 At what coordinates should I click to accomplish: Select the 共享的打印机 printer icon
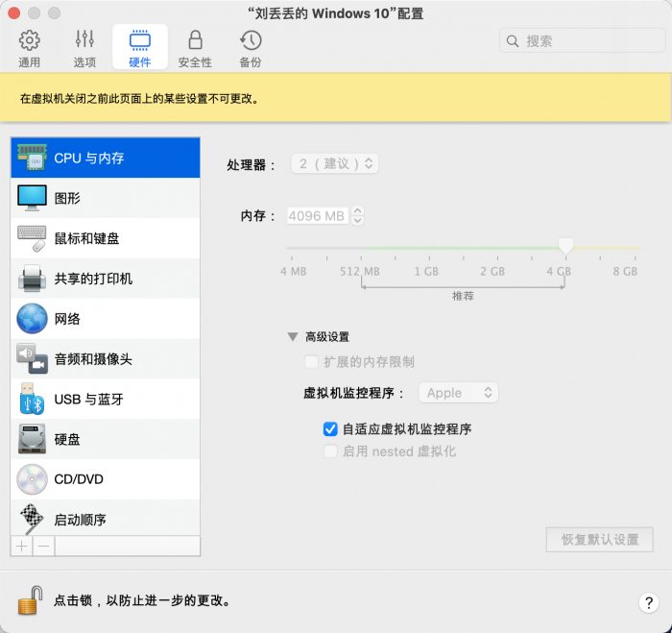click(x=32, y=279)
